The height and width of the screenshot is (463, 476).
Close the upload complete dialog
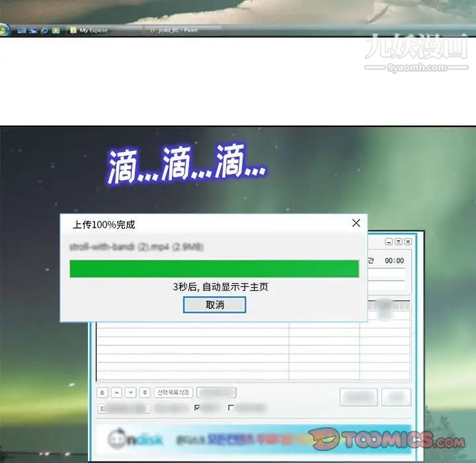356,224
